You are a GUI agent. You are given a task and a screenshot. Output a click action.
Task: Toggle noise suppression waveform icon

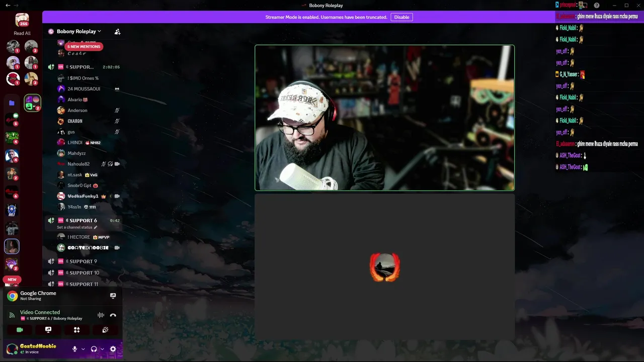point(101,315)
